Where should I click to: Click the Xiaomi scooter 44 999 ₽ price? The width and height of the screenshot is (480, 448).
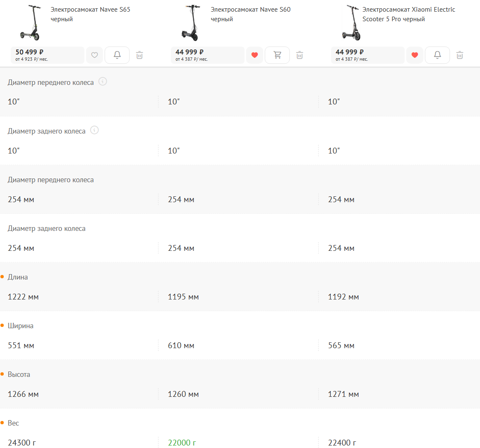click(x=367, y=55)
